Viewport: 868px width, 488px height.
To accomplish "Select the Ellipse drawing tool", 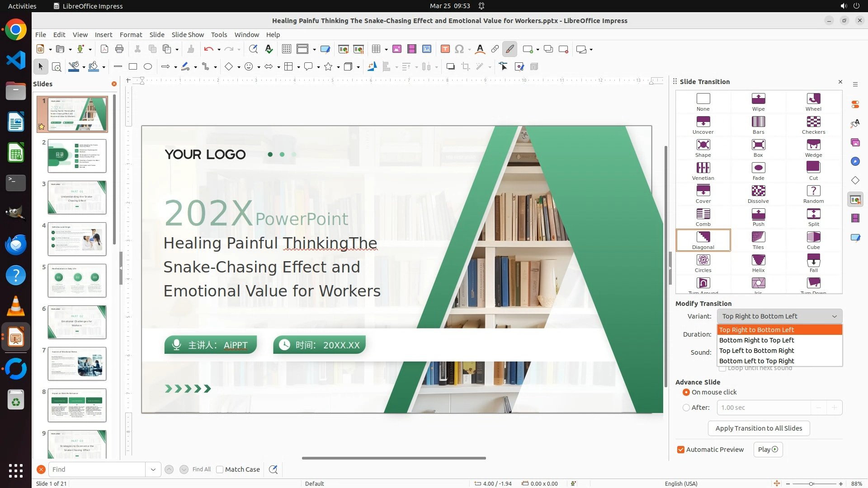I will click(148, 67).
